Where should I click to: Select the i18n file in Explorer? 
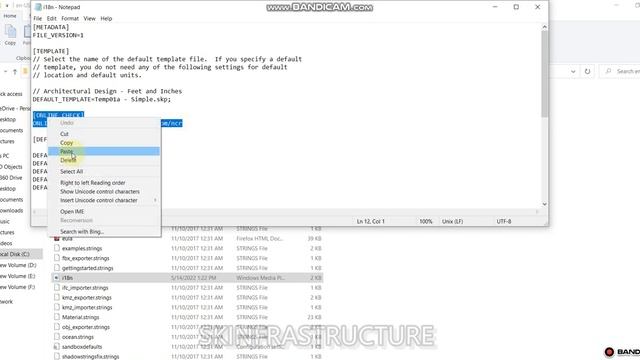[187, 278]
